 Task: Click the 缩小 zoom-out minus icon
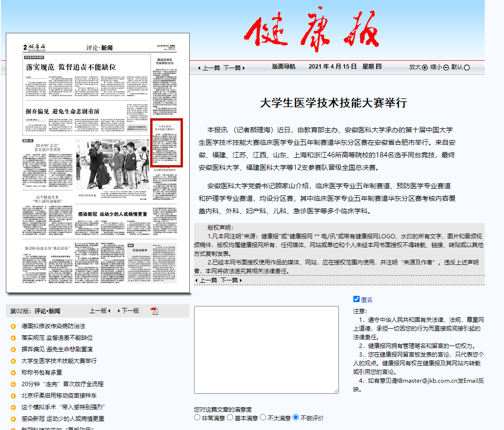tap(446, 68)
